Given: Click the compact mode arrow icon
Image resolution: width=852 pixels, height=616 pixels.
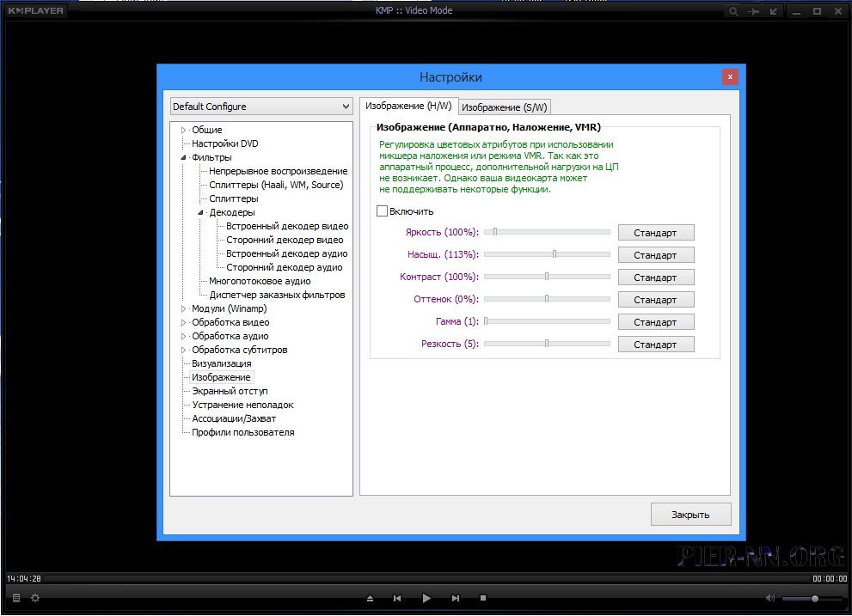Looking at the screenshot, I should click(773, 11).
